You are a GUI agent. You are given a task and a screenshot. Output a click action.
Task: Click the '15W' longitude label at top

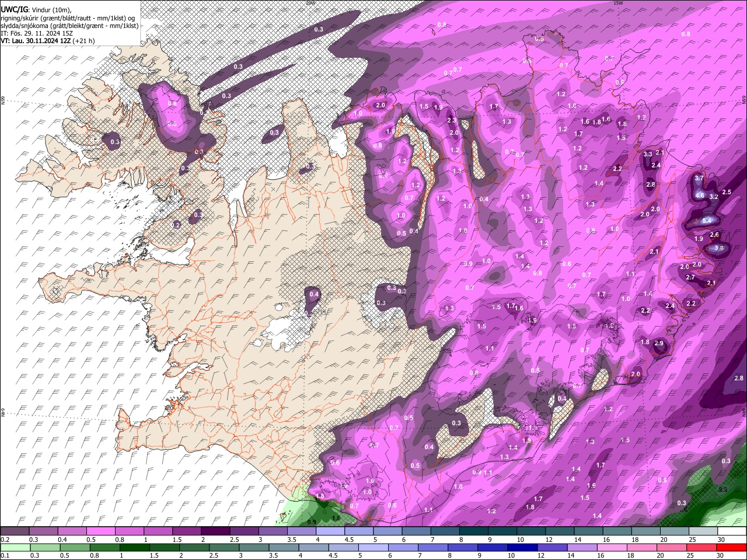tap(619, 3)
